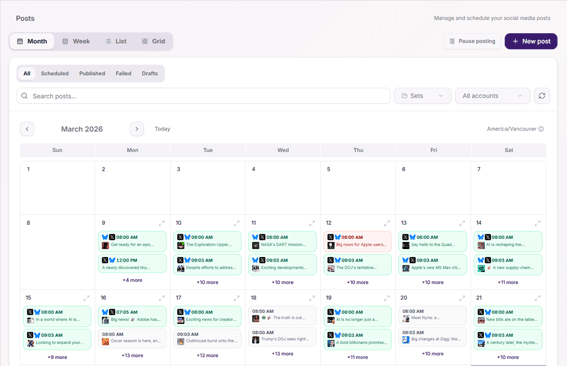Open the 'New bills are on the table' post
This screenshot has width=567, height=366.
click(x=508, y=316)
